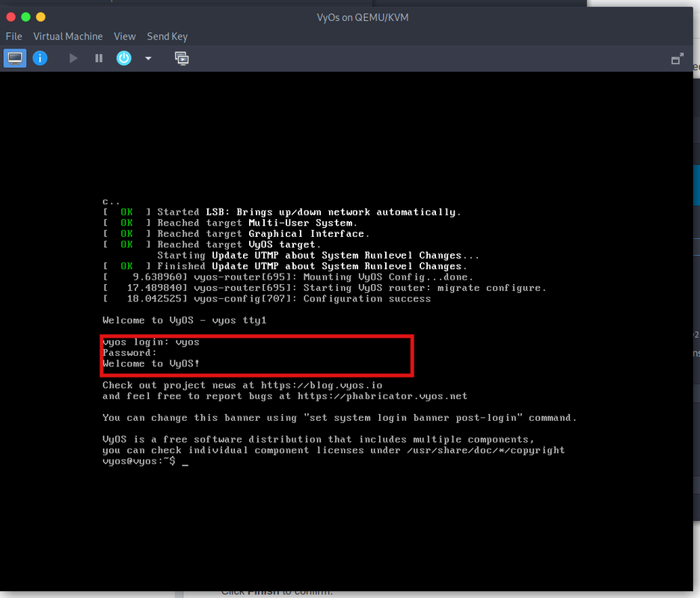
Task: Click 'Started LSB: Brings up/down network' line
Action: coord(282,212)
